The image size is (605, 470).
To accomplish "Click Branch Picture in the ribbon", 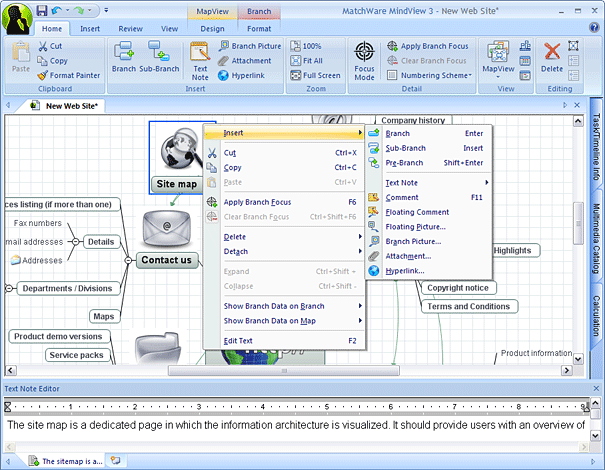I will pyautogui.click(x=250, y=46).
